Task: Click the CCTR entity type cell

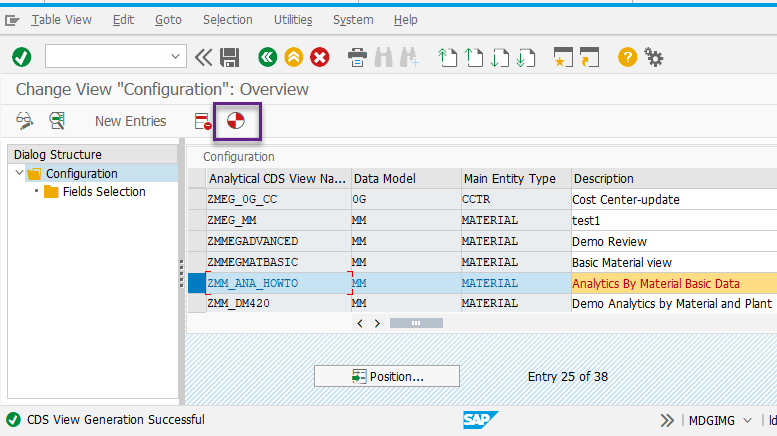Action: [515, 199]
